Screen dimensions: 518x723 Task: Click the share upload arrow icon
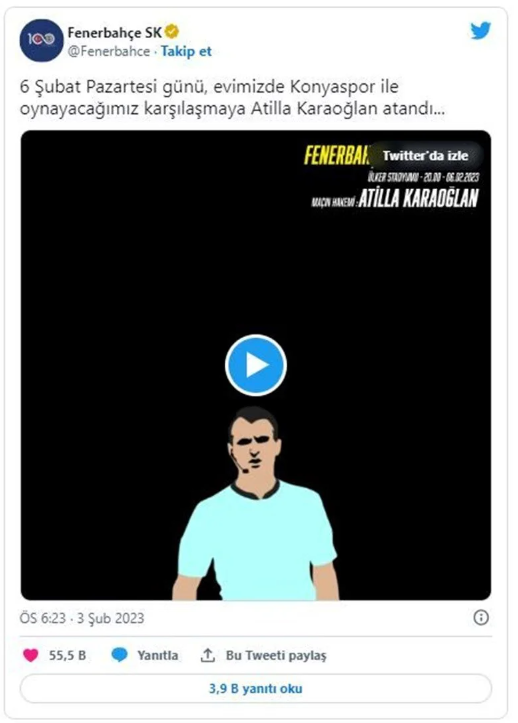208,655
